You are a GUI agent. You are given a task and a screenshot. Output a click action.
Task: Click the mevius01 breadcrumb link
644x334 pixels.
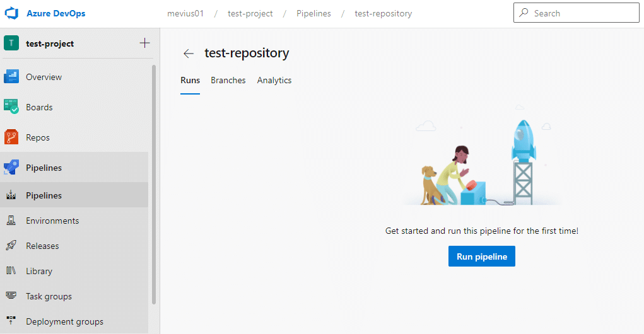pyautogui.click(x=185, y=13)
